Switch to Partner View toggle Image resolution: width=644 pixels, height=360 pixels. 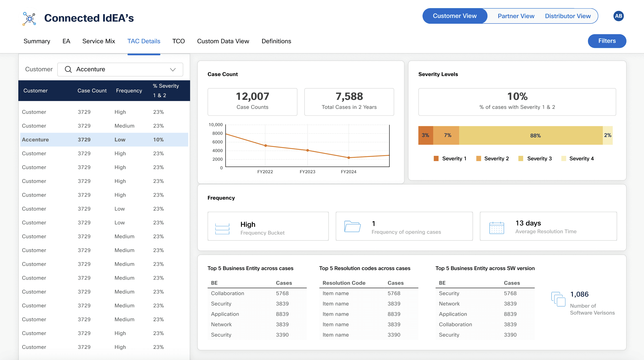(x=516, y=16)
